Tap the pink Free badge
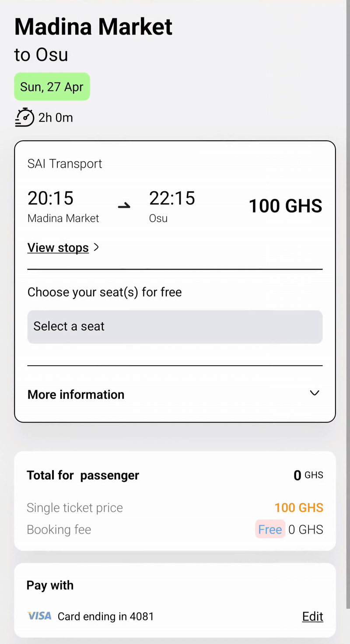The image size is (350, 644). (x=270, y=530)
